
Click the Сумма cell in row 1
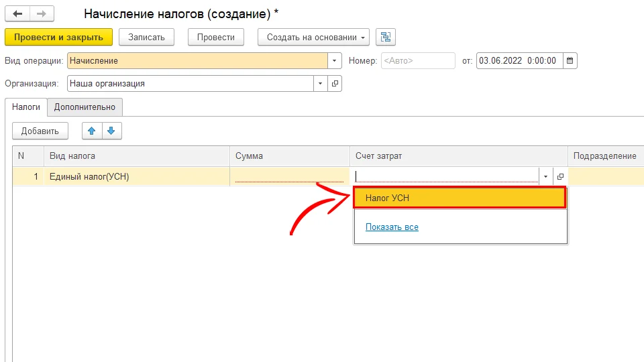tap(288, 176)
